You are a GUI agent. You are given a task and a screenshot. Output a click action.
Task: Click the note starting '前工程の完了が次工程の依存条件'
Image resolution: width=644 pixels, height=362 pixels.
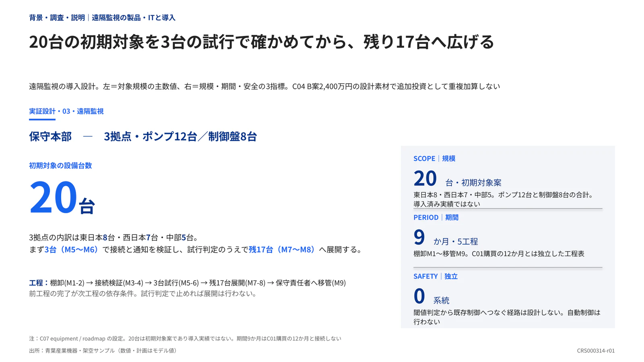[x=143, y=294]
